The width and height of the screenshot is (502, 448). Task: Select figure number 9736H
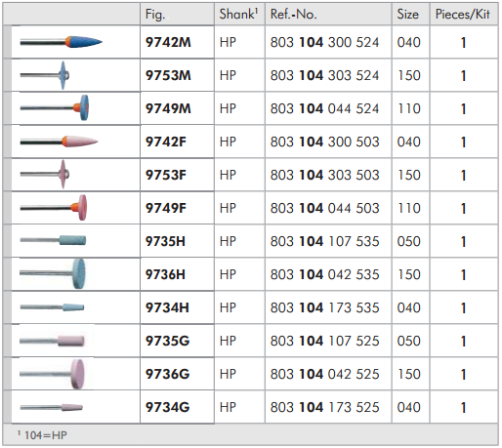coord(165,274)
